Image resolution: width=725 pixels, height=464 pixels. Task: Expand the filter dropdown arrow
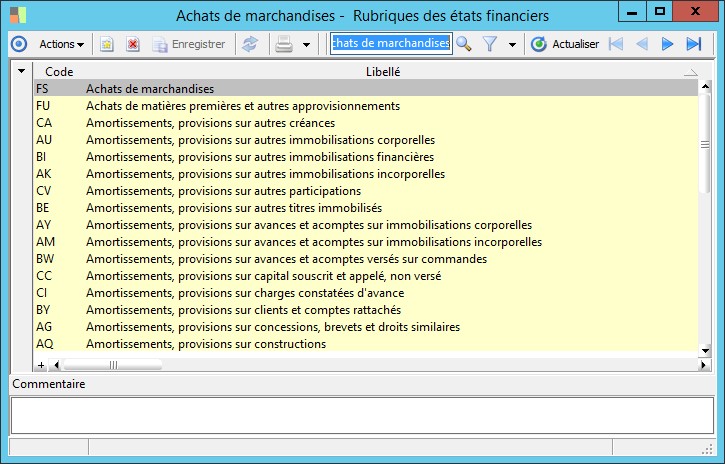point(512,45)
